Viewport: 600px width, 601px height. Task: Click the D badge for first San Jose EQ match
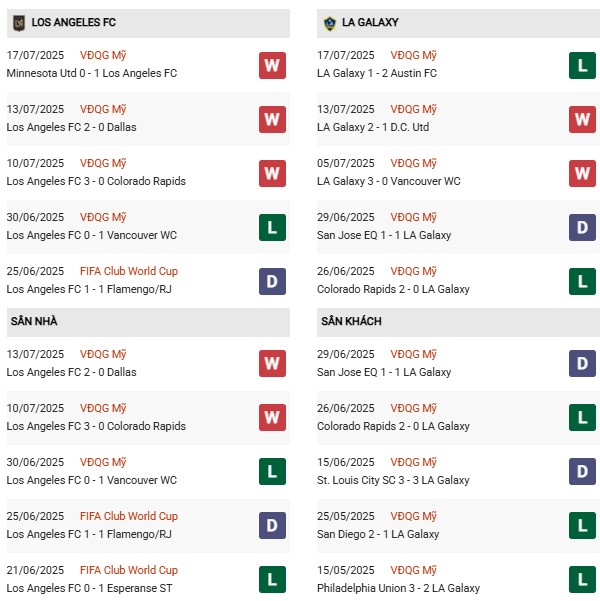(583, 228)
